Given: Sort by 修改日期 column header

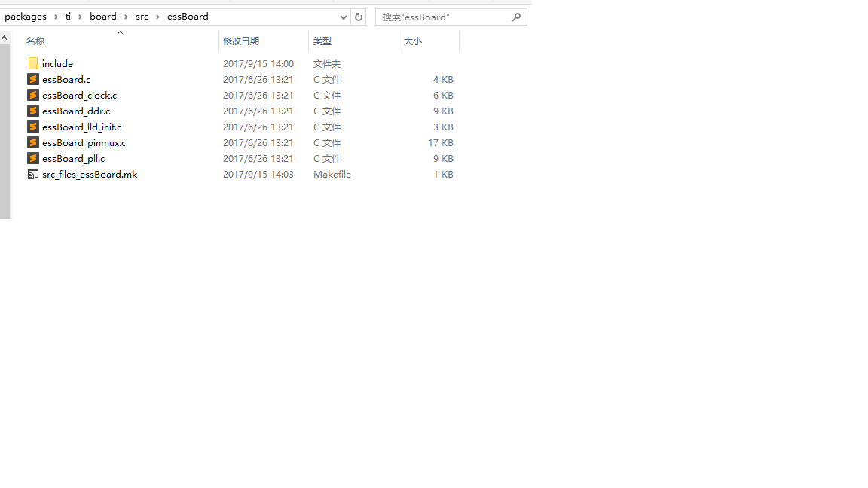Looking at the screenshot, I should (x=241, y=41).
